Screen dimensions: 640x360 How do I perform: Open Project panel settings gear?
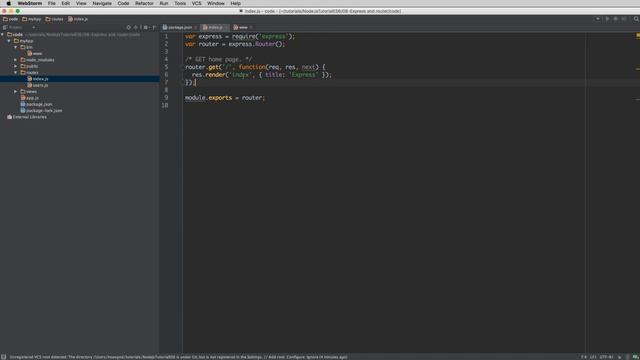click(146, 27)
